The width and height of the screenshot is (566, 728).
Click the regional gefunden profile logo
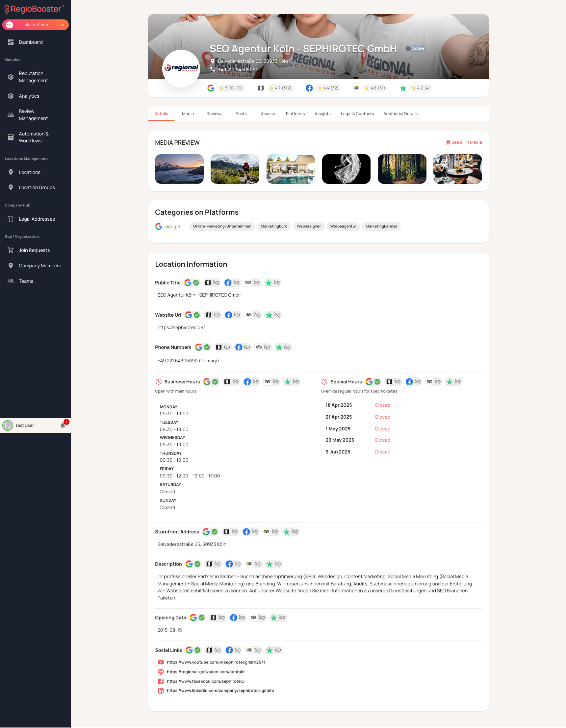[181, 68]
